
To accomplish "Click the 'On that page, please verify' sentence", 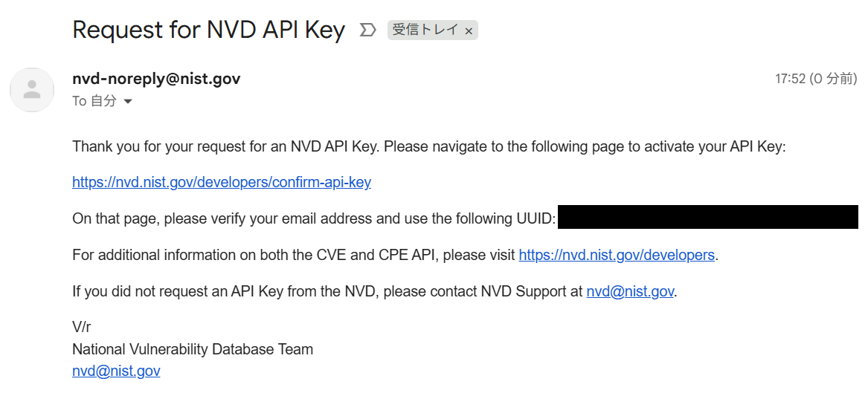I will point(314,218).
